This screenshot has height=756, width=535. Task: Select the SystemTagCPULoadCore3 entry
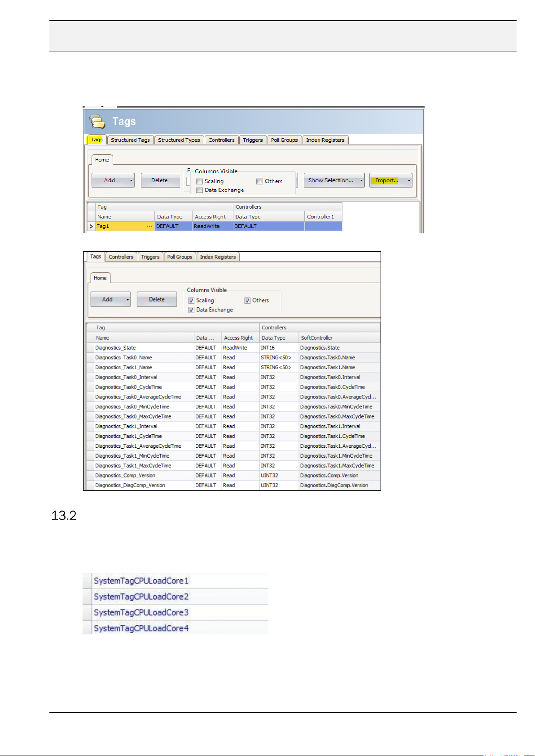(141, 612)
